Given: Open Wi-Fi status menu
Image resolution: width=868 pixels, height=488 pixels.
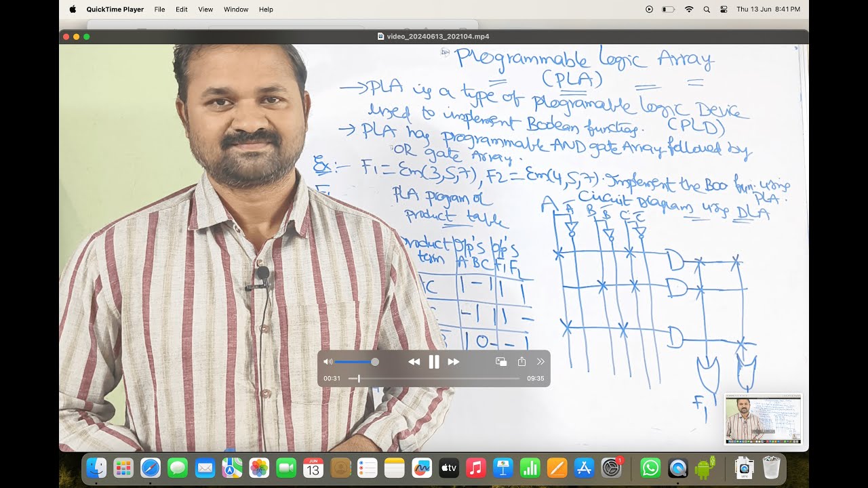Looking at the screenshot, I should 689,9.
